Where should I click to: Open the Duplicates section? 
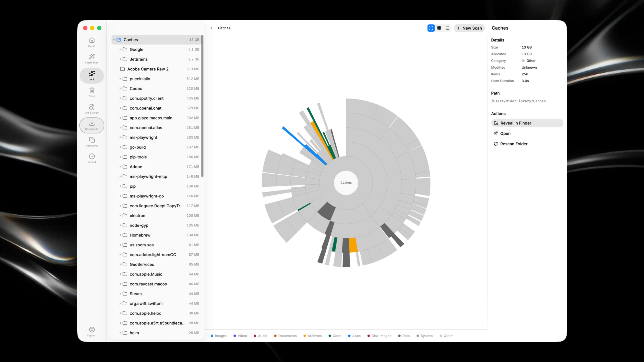[92, 142]
